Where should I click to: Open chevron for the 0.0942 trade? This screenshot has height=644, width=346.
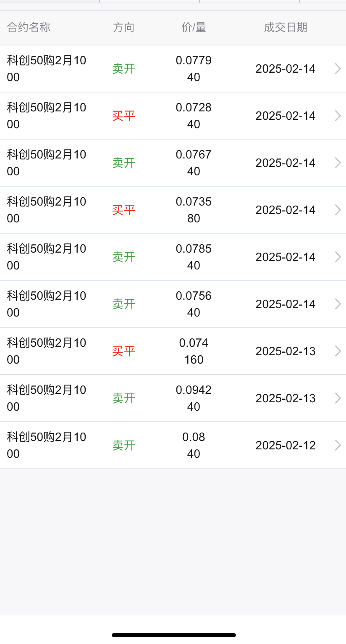[x=338, y=398]
